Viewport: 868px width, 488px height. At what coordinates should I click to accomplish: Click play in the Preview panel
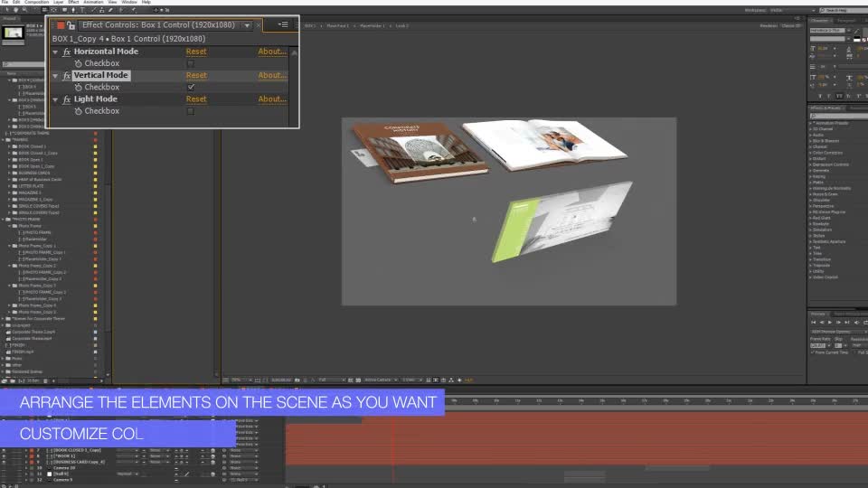[830, 322]
